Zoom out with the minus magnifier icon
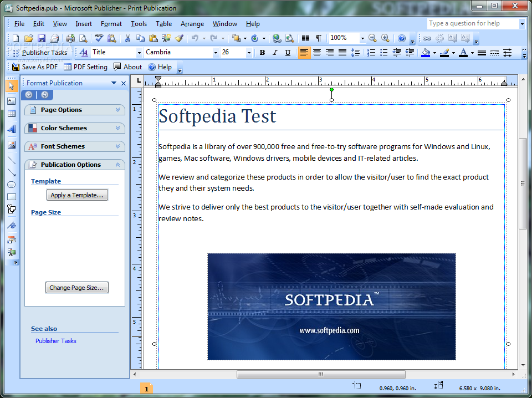 pos(372,38)
